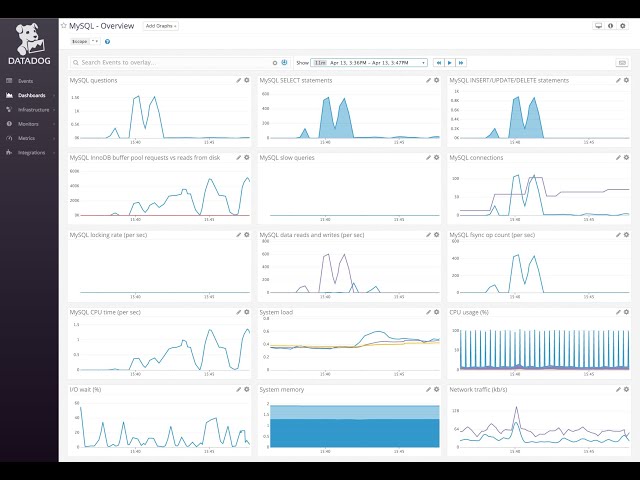Viewport: 640px width, 480px height.
Task: Open MySQL connections settings gear
Action: click(627, 158)
